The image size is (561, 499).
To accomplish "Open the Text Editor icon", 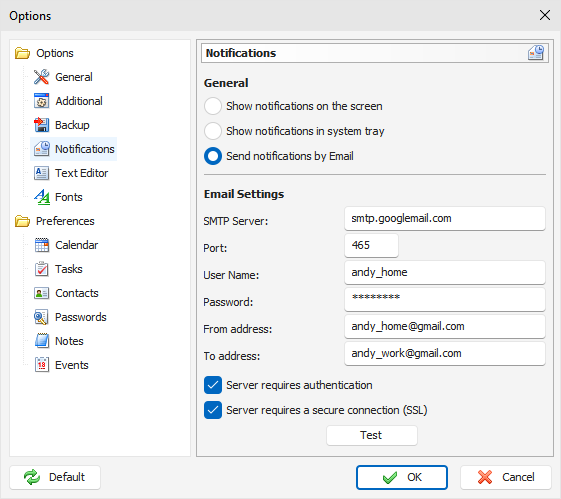I will (x=42, y=173).
